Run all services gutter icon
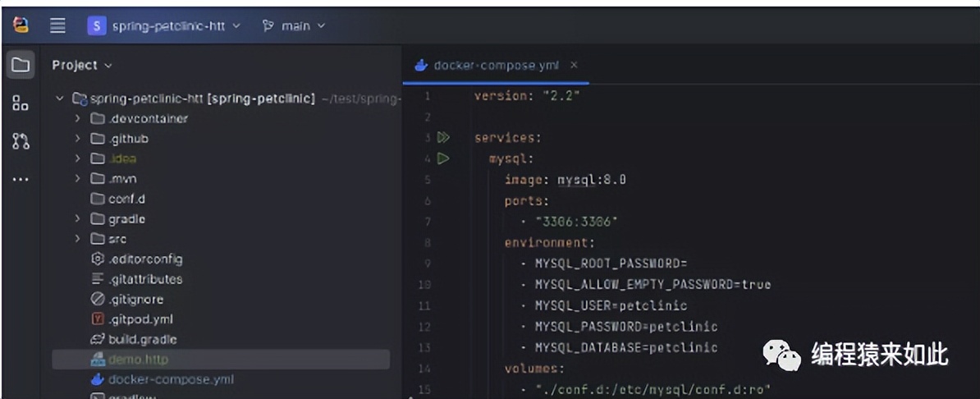The height and width of the screenshot is (399, 980). click(x=443, y=137)
